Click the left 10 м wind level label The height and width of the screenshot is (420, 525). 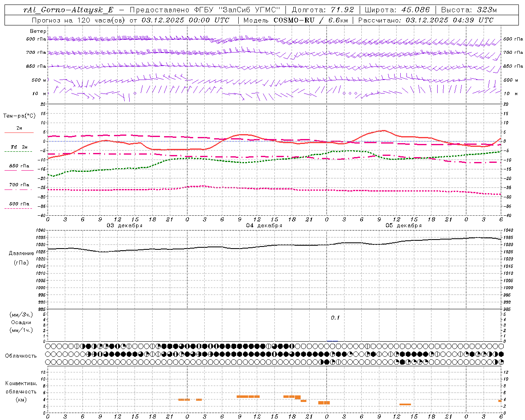click(x=39, y=94)
